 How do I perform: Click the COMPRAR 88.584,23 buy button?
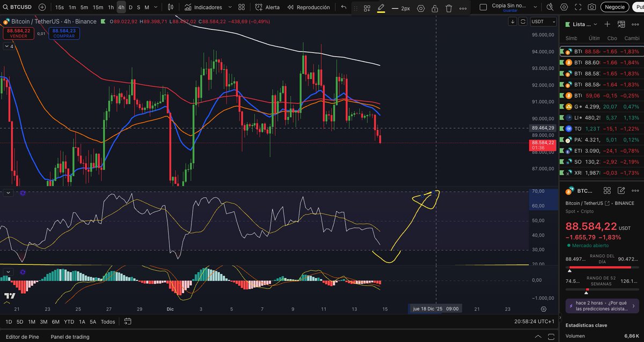pos(64,33)
